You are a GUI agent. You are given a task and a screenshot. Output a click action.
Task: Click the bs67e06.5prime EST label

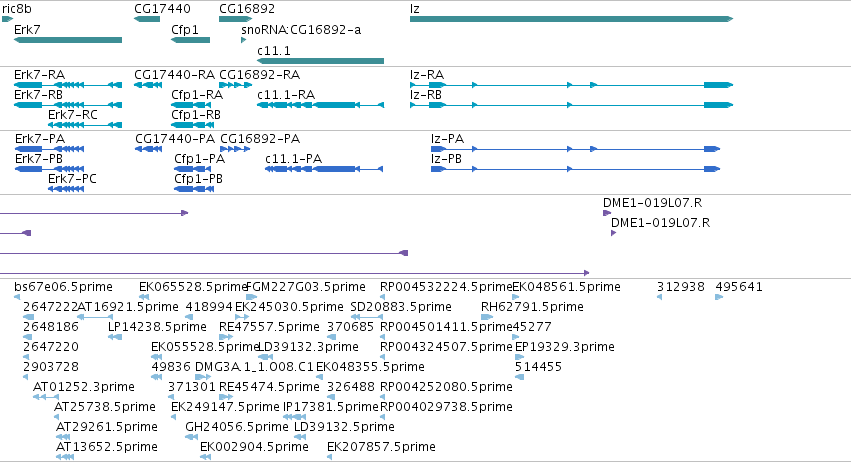point(63,287)
